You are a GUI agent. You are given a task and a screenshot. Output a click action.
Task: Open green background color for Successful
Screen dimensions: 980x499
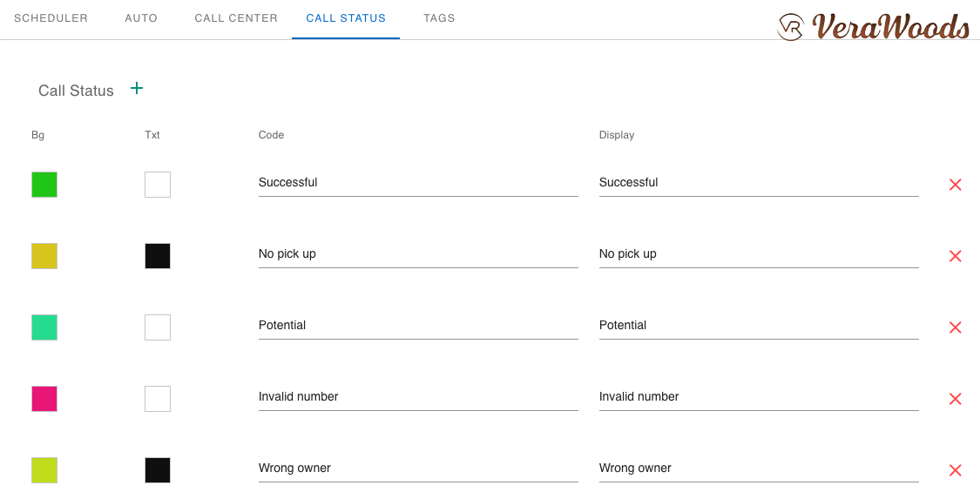pyautogui.click(x=44, y=185)
